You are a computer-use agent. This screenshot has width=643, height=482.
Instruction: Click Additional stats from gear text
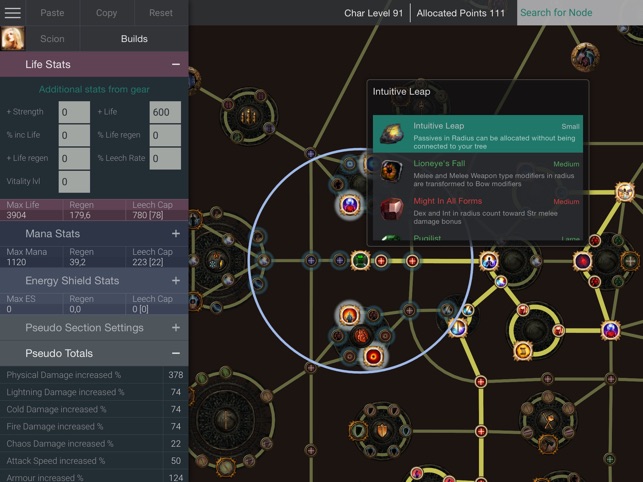(x=94, y=89)
